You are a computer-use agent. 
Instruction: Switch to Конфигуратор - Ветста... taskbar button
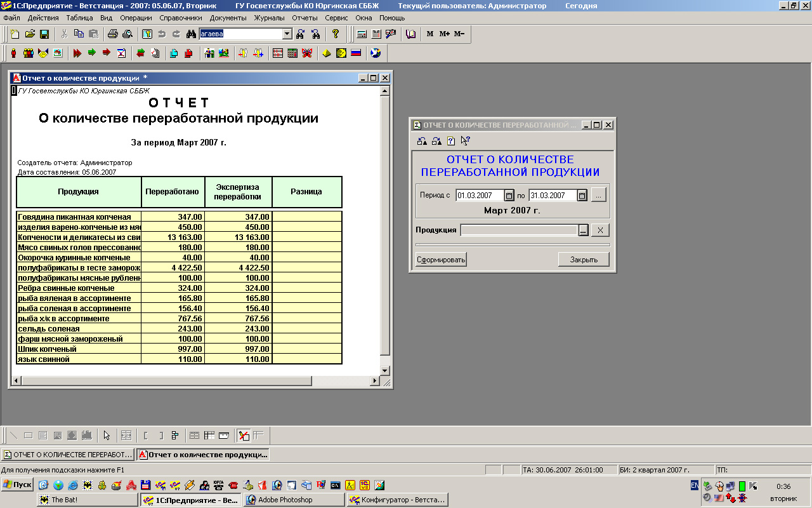[398, 500]
